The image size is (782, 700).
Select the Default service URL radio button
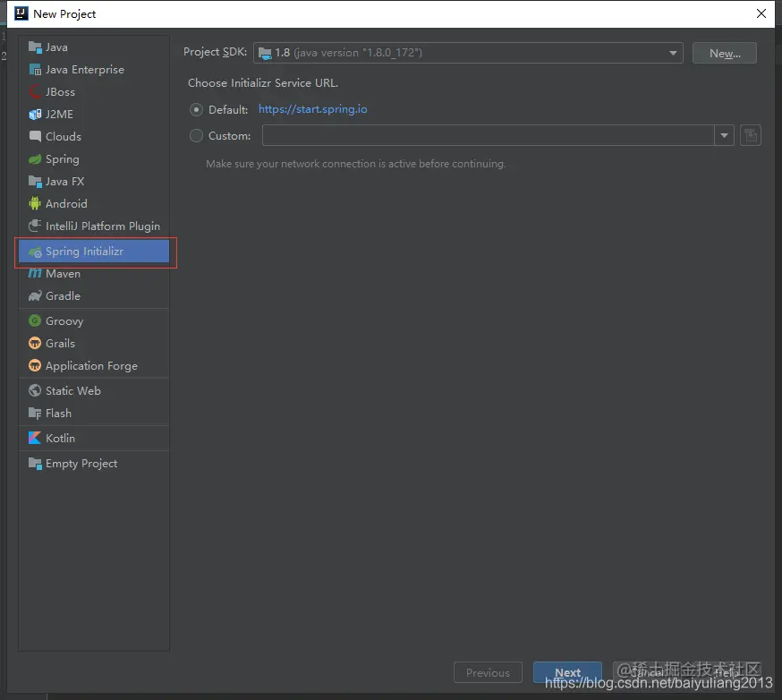tap(197, 110)
